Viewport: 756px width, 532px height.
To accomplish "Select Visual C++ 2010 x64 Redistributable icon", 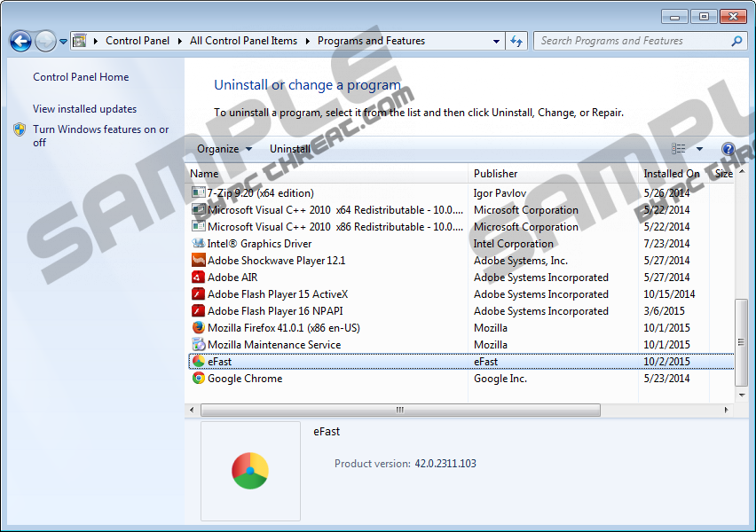I will pos(199,209).
